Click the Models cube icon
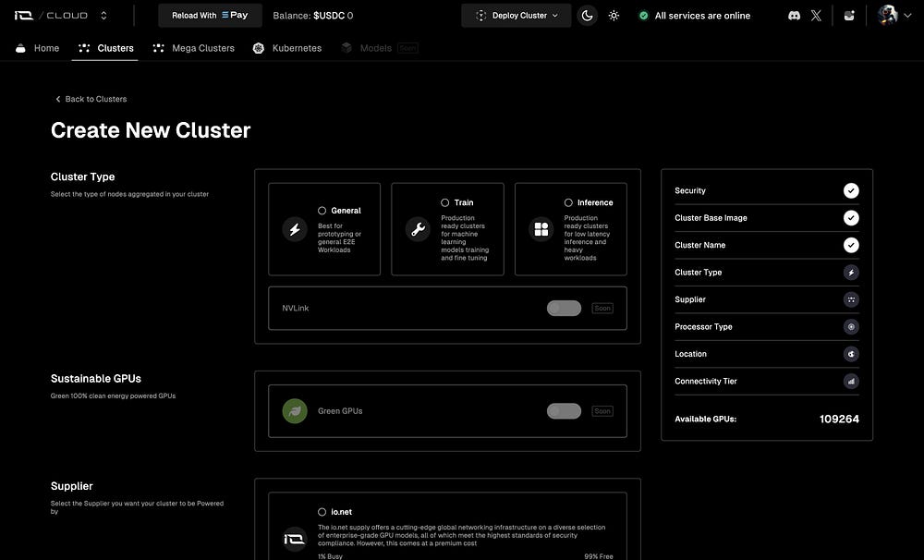The height and width of the screenshot is (560, 924). [x=346, y=48]
